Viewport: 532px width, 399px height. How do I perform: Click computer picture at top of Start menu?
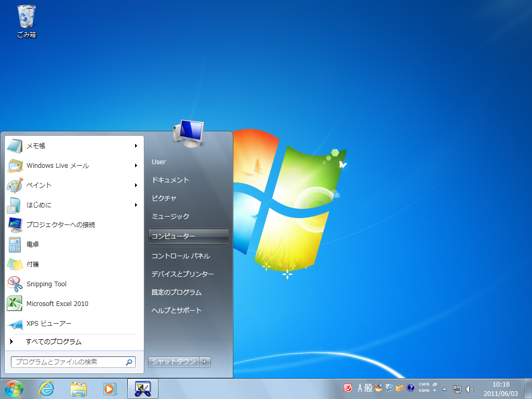[189, 134]
